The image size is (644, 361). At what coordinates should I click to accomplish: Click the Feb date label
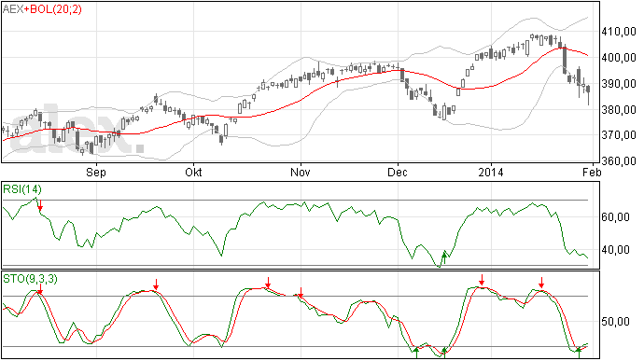[592, 172]
